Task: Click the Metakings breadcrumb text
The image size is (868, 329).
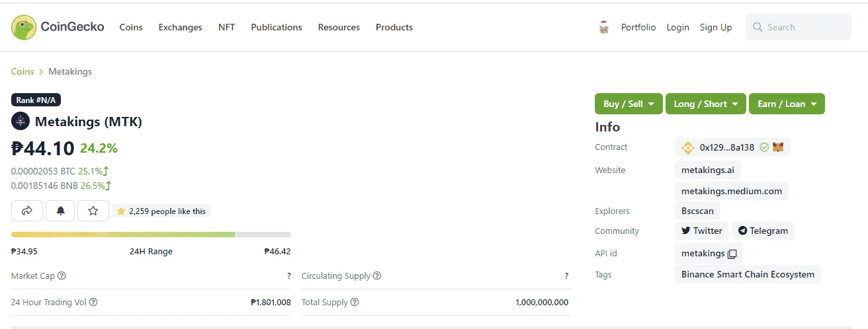Action: click(x=70, y=71)
